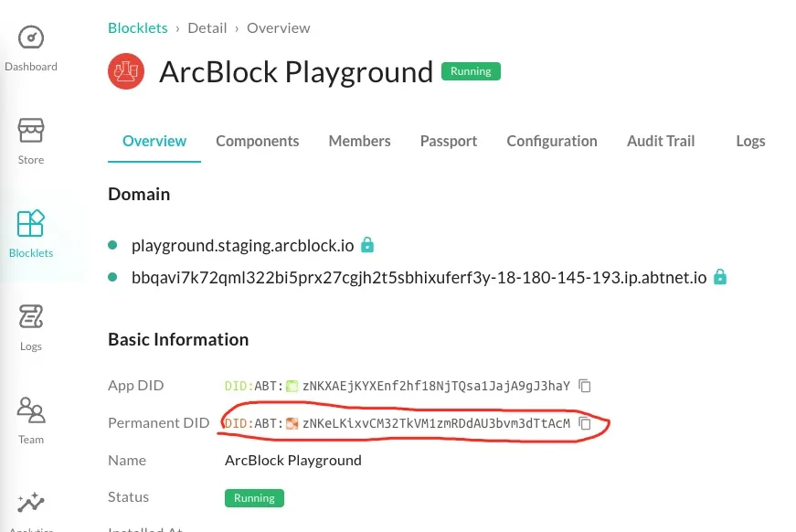
Task: Switch to the Overview tab
Action: [154, 141]
